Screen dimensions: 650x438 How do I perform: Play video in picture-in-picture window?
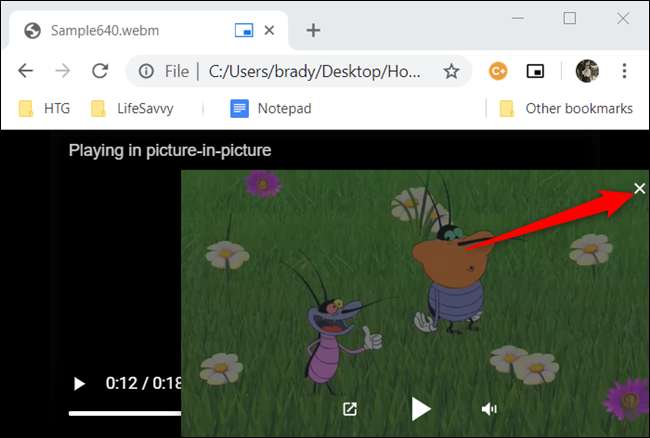(421, 408)
